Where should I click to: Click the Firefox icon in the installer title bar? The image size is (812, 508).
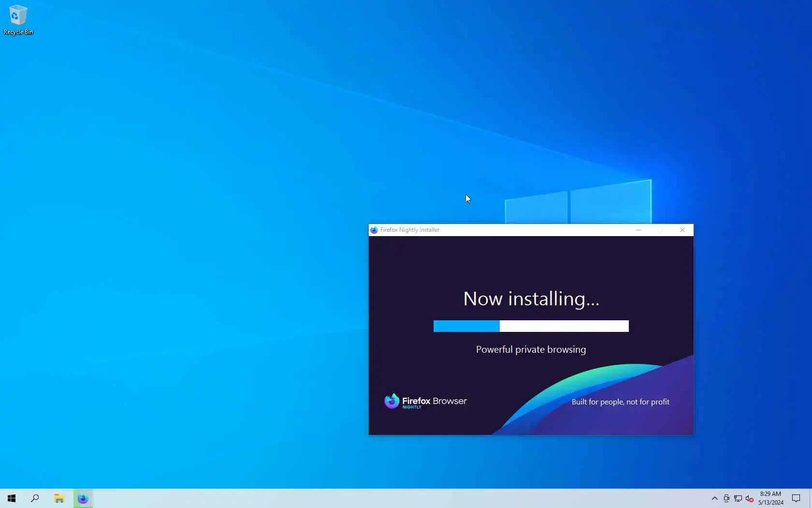point(374,230)
